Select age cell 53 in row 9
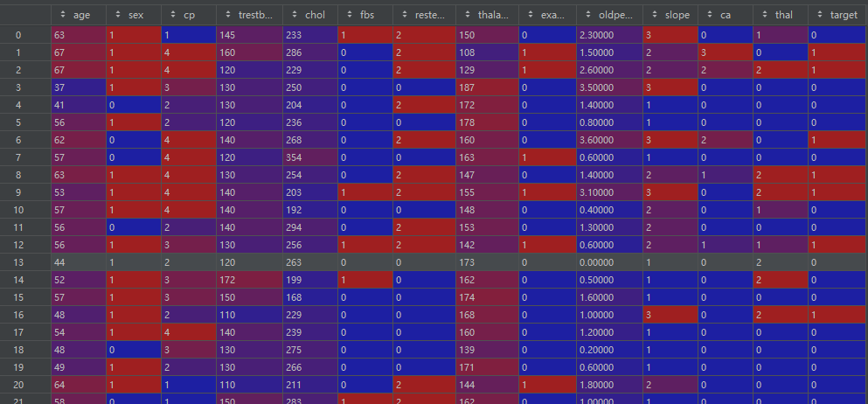 (79, 192)
